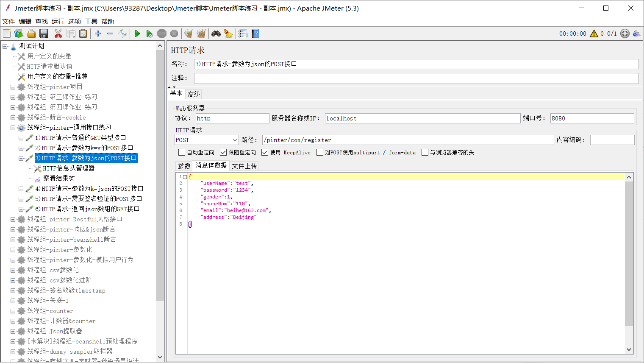Viewport: 644px width, 363px height.
Task: Open the 工具 menu
Action: click(91, 21)
